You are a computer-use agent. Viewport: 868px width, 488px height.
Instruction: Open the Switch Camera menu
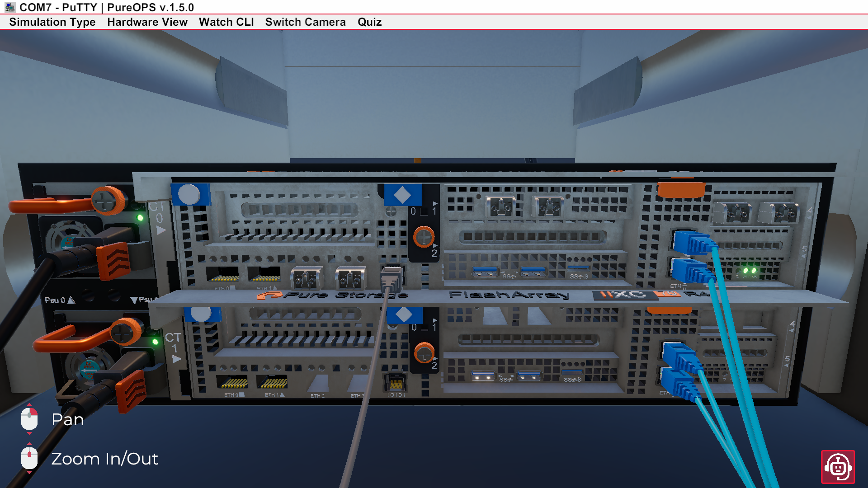pos(306,22)
